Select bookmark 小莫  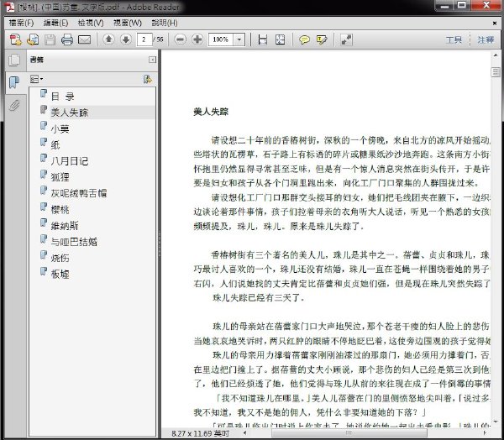pos(60,128)
